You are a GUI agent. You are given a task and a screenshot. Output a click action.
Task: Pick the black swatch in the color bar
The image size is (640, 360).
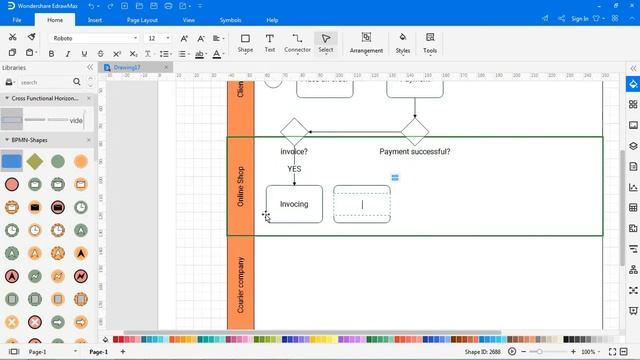[x=566, y=339]
